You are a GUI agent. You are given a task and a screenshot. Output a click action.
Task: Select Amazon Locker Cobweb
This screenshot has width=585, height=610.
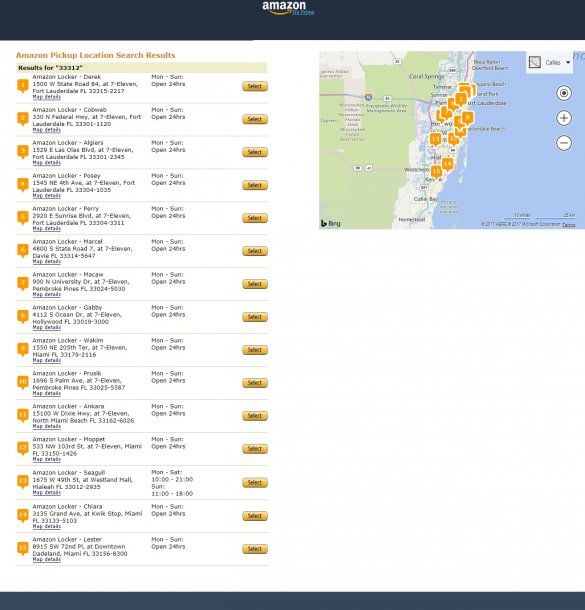(x=255, y=119)
